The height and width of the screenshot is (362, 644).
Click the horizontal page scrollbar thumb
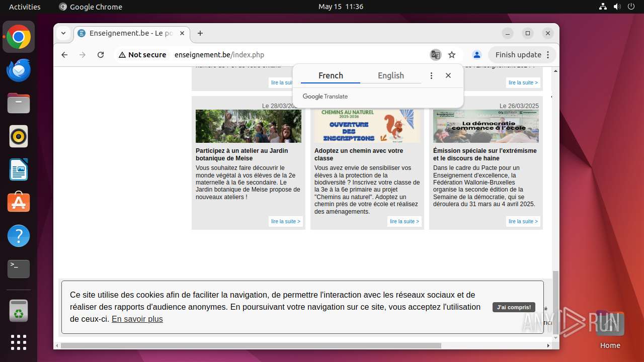[x=251, y=345]
